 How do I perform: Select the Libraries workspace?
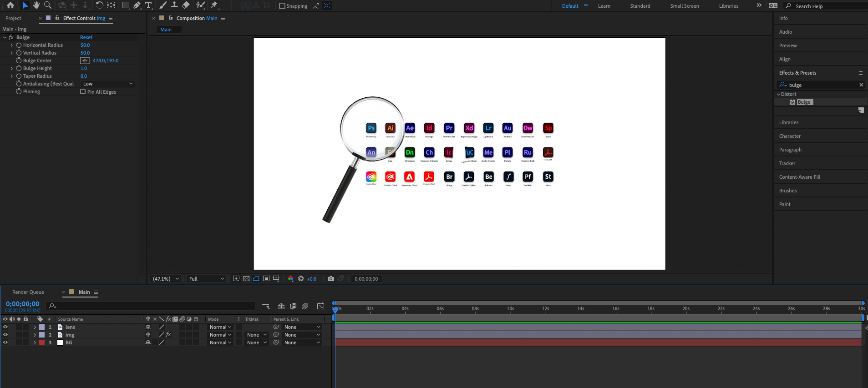(729, 6)
